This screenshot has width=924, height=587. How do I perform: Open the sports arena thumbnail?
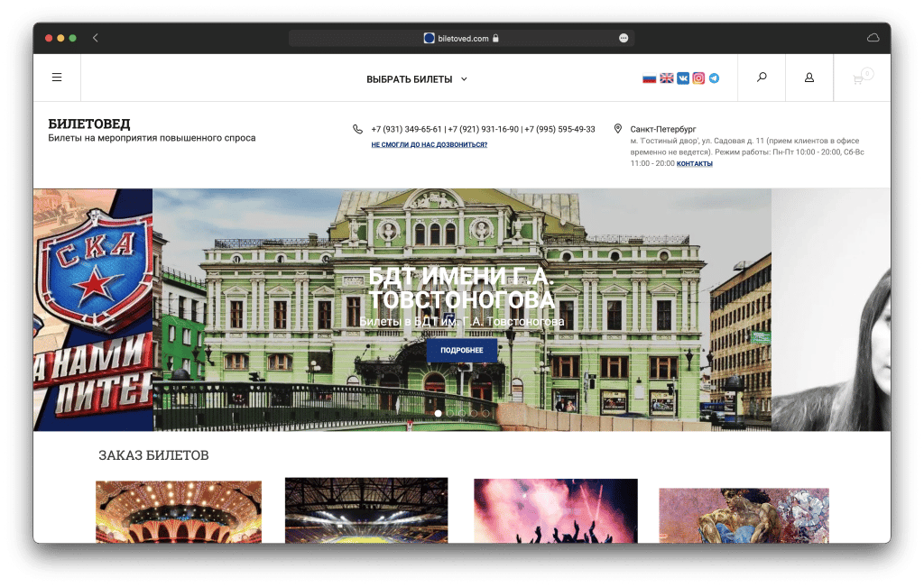(x=366, y=509)
